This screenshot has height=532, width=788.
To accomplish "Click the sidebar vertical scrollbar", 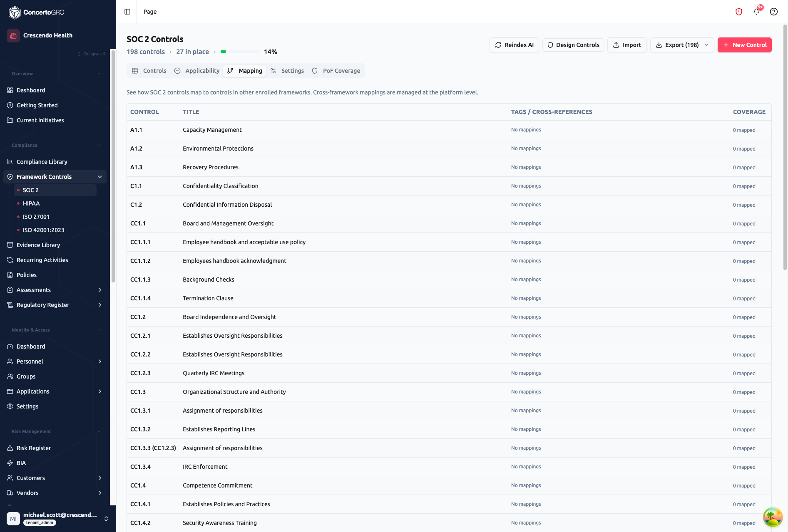I will [113, 166].
